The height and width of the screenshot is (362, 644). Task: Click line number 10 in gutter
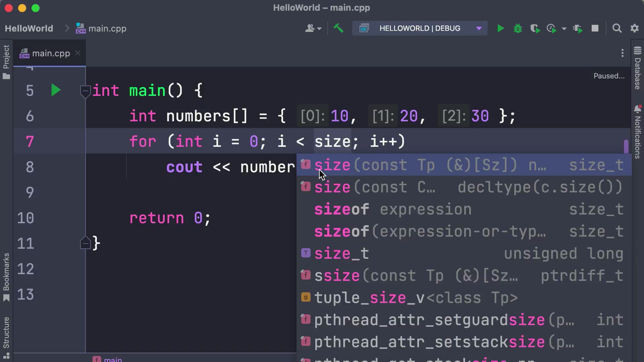pos(25,218)
